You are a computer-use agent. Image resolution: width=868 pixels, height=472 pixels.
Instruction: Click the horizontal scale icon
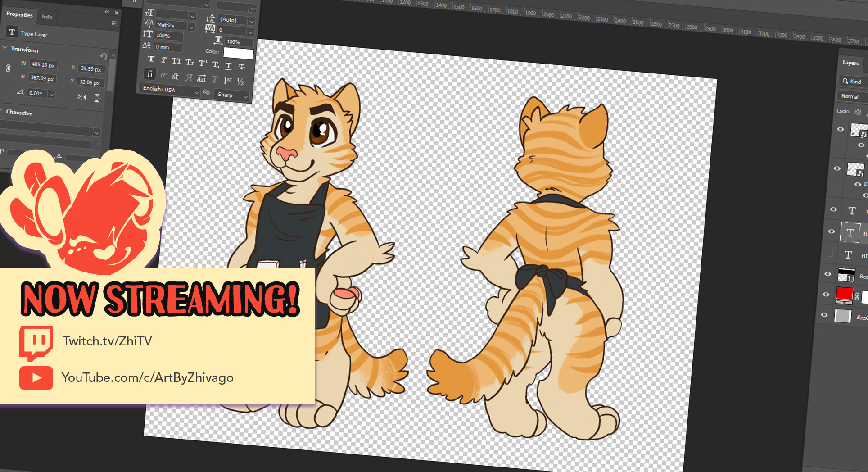pos(218,40)
